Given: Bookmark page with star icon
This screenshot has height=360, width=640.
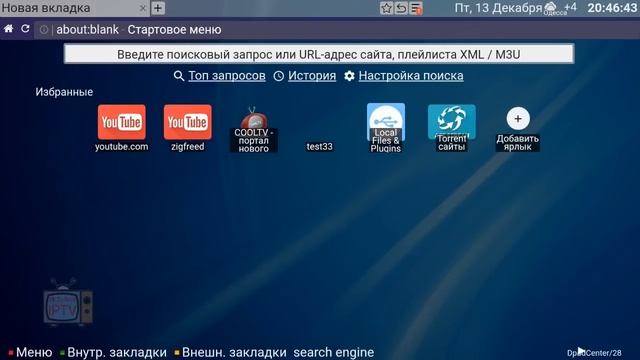Looking at the screenshot, I should [386, 8].
